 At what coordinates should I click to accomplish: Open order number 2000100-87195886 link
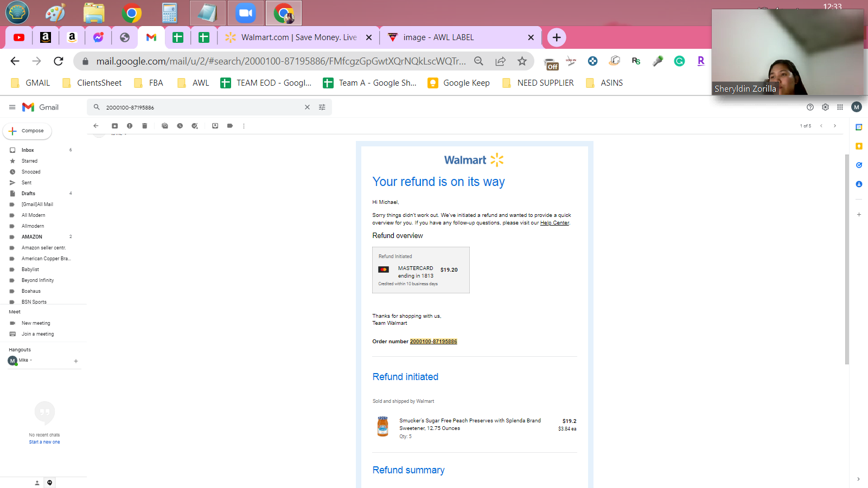pos(433,342)
